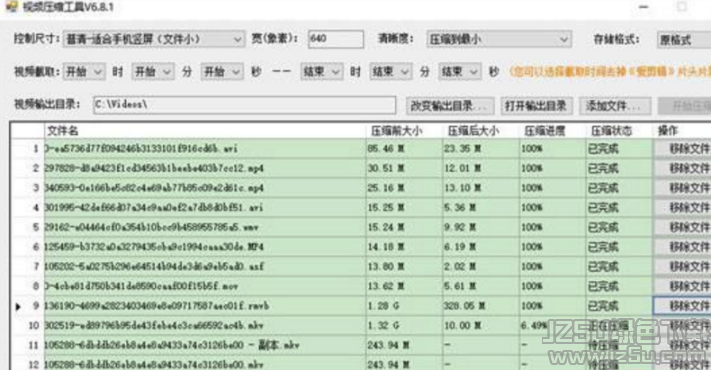Click the 操作 column header

pyautogui.click(x=682, y=131)
